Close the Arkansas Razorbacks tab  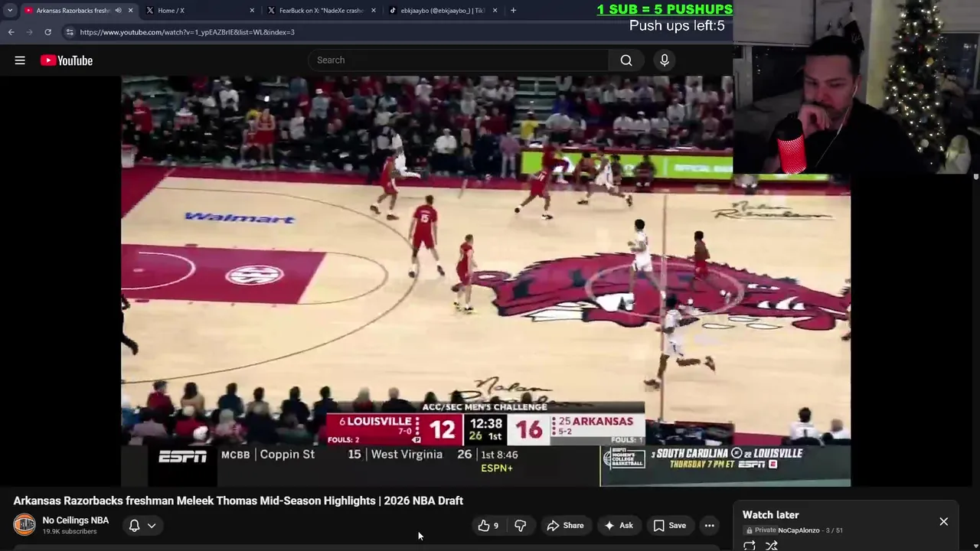pos(130,11)
